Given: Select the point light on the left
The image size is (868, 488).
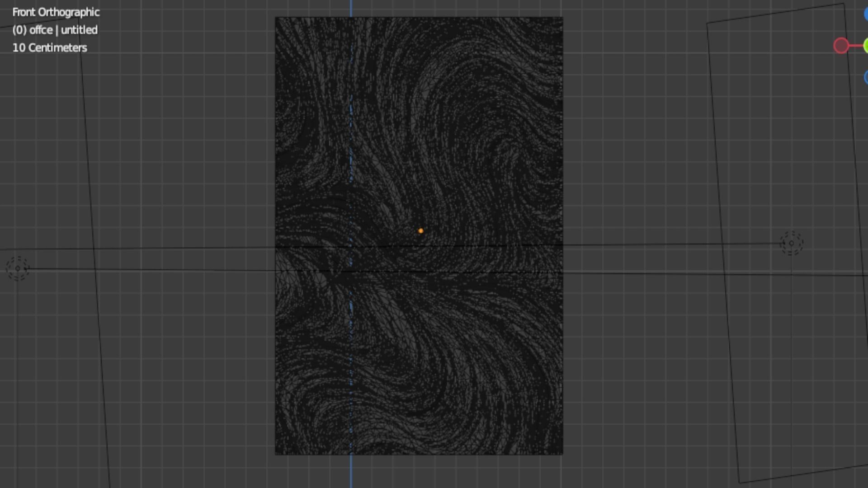Looking at the screenshot, I should point(18,268).
